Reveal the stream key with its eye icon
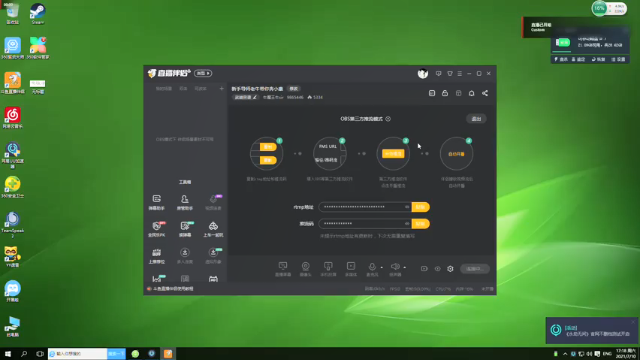 [407, 224]
